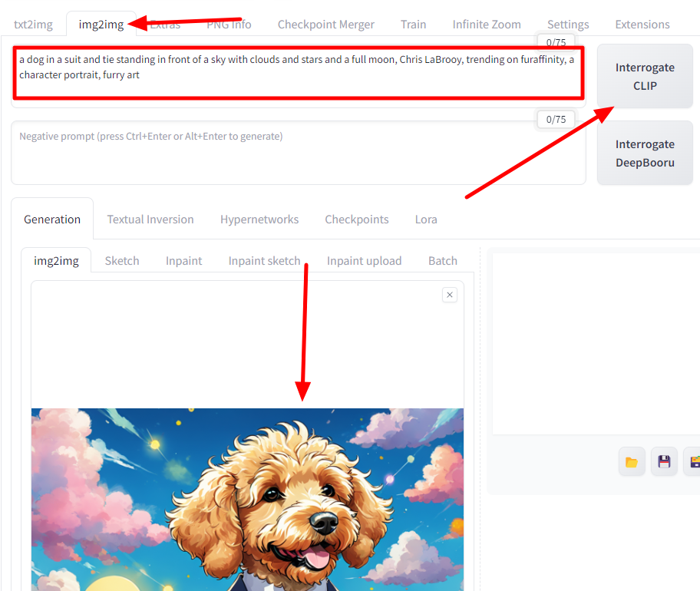Switch to the Inpaint upload sub-tab
700x591 pixels.
pos(365,261)
